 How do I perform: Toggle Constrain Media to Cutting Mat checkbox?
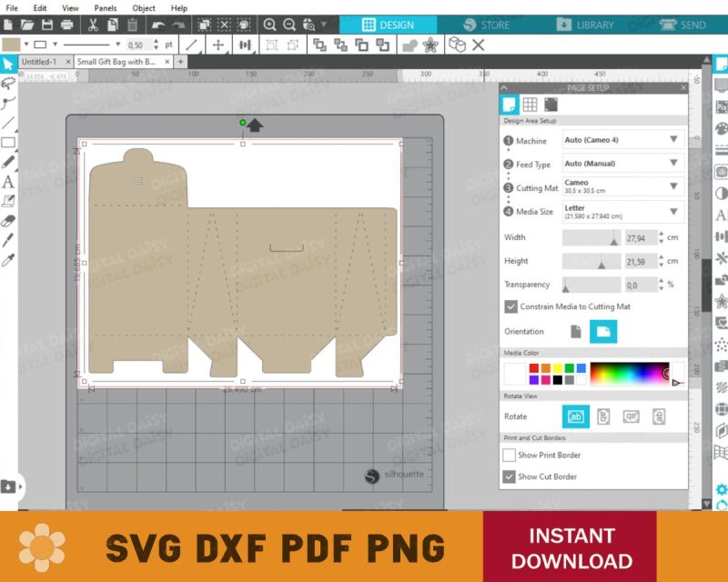click(x=511, y=306)
